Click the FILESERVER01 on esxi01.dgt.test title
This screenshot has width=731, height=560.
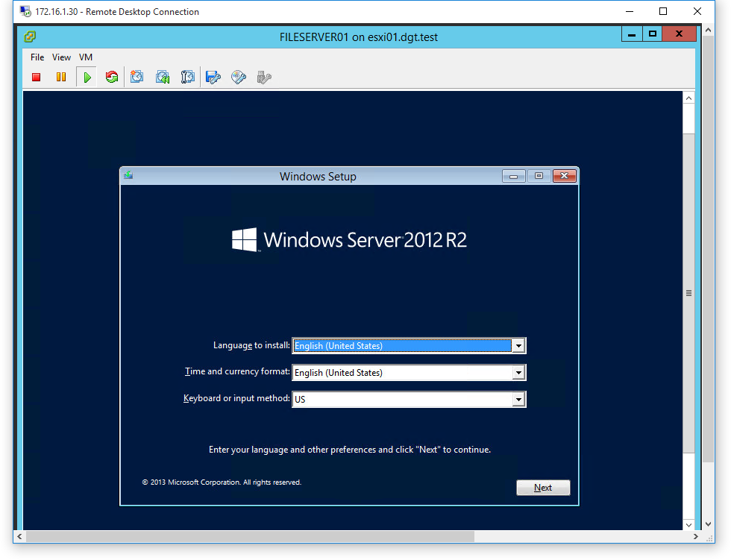pos(359,37)
